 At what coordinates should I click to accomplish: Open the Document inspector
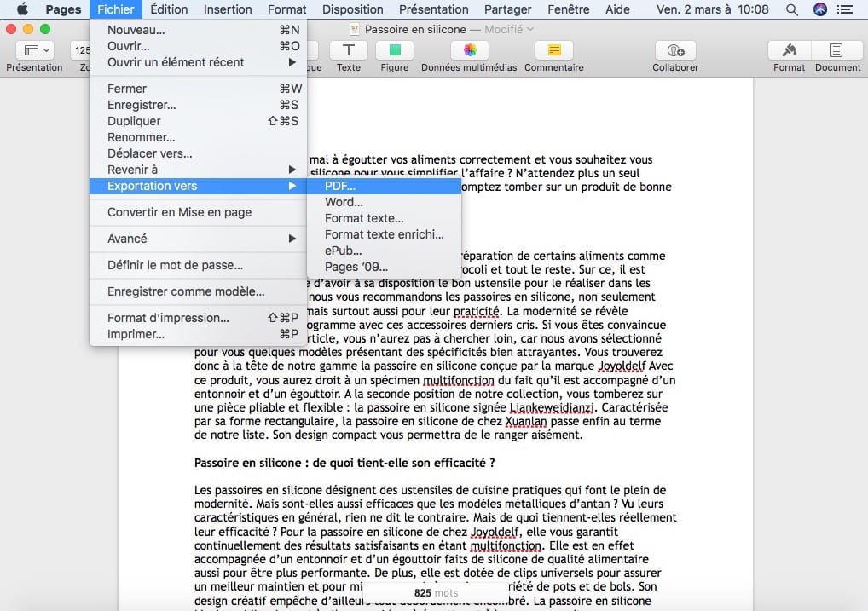tap(836, 50)
